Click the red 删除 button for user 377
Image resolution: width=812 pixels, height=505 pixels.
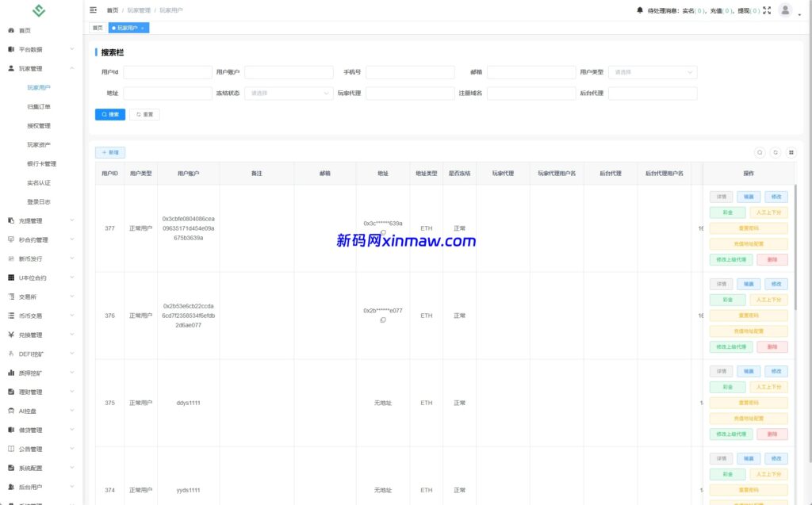click(x=772, y=259)
